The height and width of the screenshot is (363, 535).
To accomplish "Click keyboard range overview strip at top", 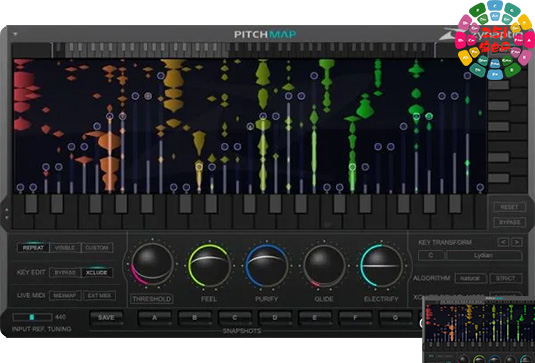I will click(x=244, y=50).
